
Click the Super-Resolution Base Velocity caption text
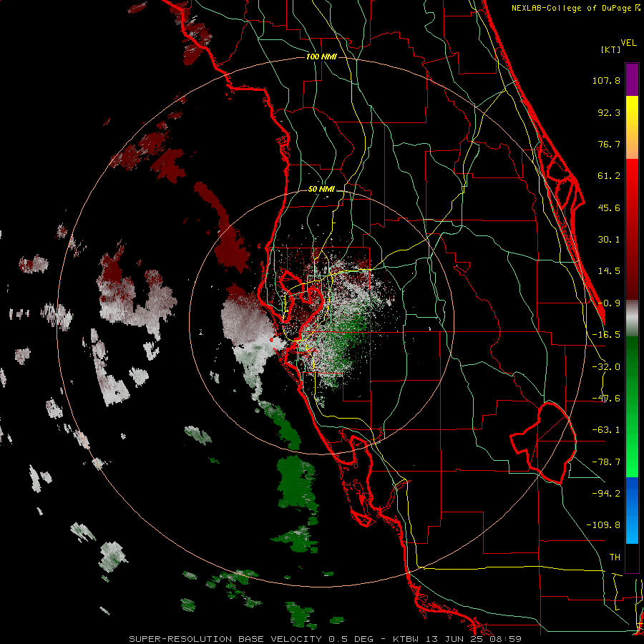click(325, 639)
